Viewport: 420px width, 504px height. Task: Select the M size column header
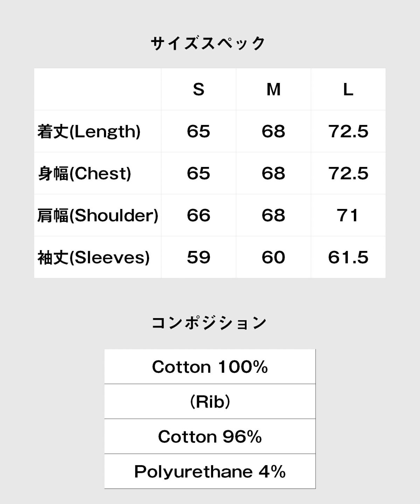[273, 89]
